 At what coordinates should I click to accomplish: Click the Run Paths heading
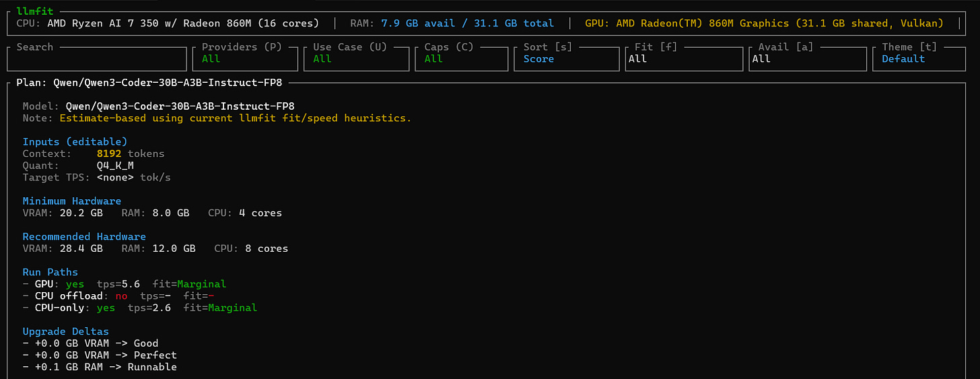tap(50, 273)
